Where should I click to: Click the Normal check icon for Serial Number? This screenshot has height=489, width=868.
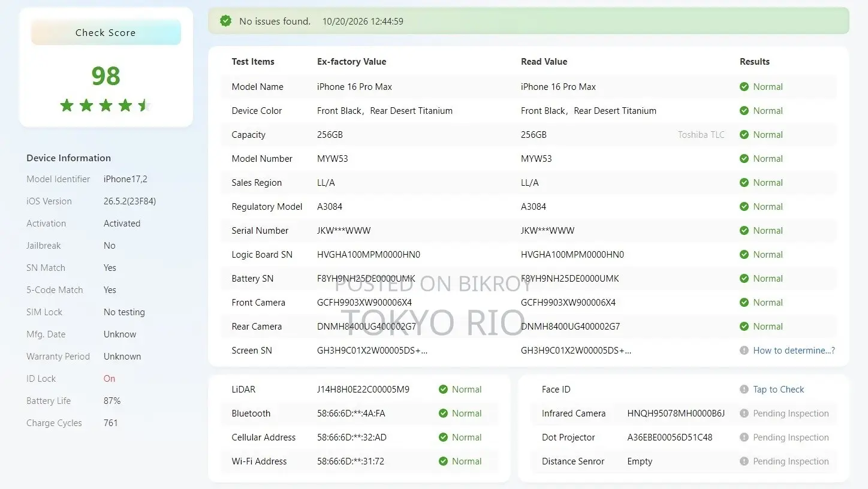[x=744, y=231]
